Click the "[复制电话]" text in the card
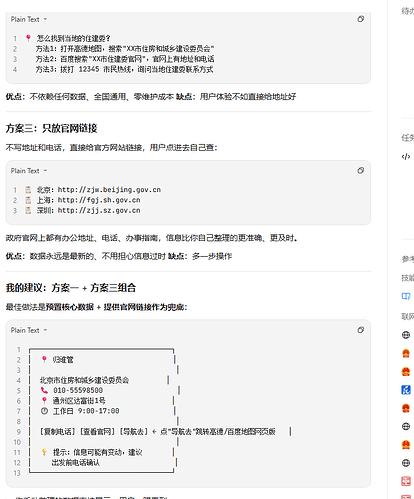Screen dimensions: 414x499 57,432
